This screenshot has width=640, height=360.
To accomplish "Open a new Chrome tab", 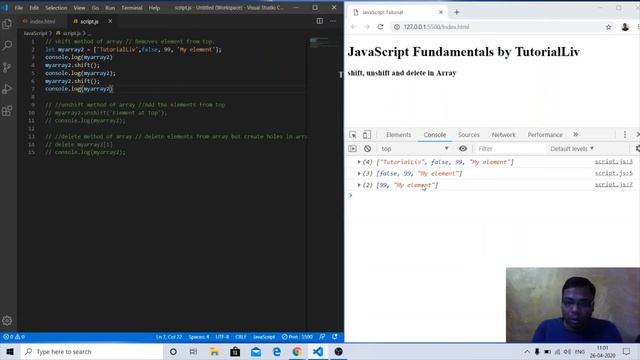I will (457, 12).
